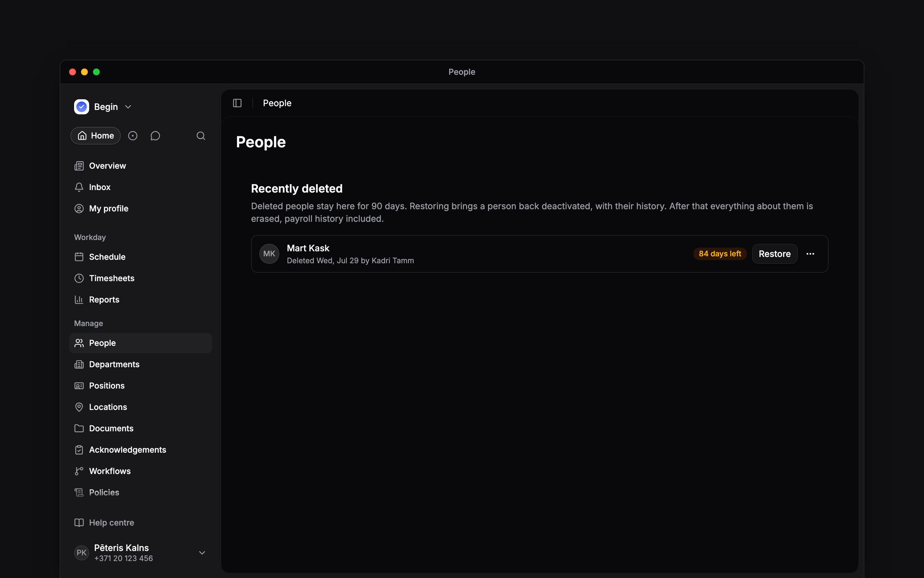This screenshot has height=578, width=924.
Task: Restore Mart Kask
Action: pos(775,254)
